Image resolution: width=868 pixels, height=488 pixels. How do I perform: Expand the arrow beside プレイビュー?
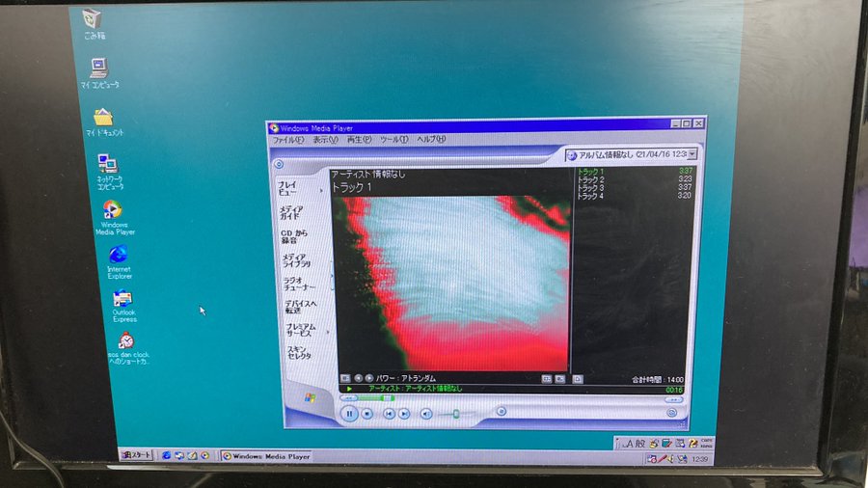pyautogui.click(x=321, y=190)
